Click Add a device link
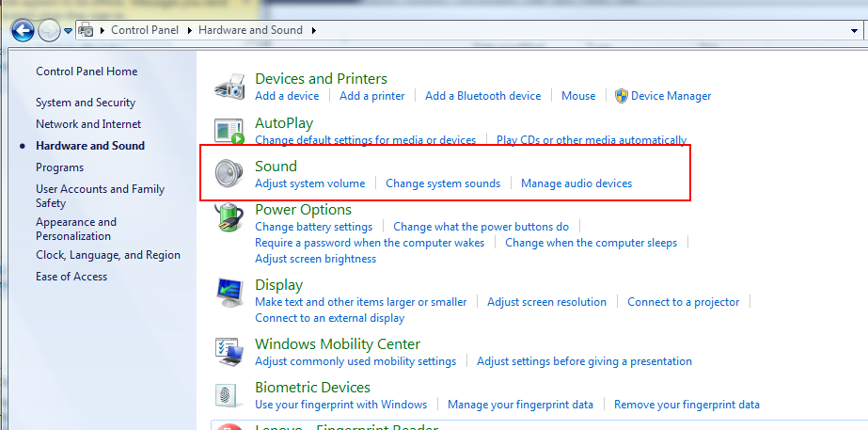Image resolution: width=868 pixels, height=430 pixels. pos(287,96)
